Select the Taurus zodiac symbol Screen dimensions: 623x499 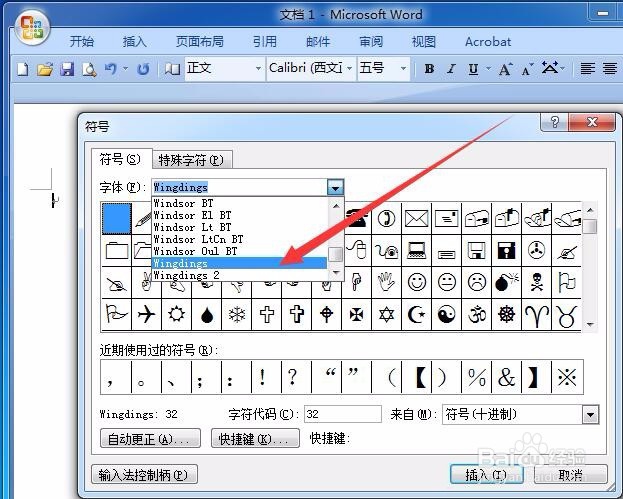(x=567, y=315)
